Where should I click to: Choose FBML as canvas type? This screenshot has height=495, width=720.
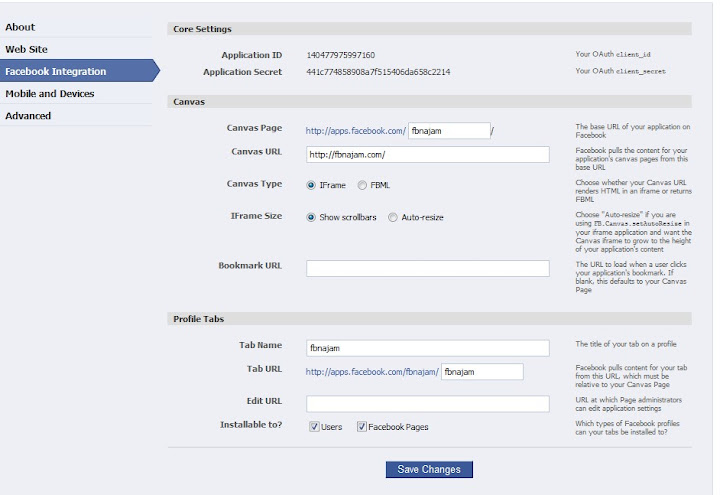click(x=362, y=185)
